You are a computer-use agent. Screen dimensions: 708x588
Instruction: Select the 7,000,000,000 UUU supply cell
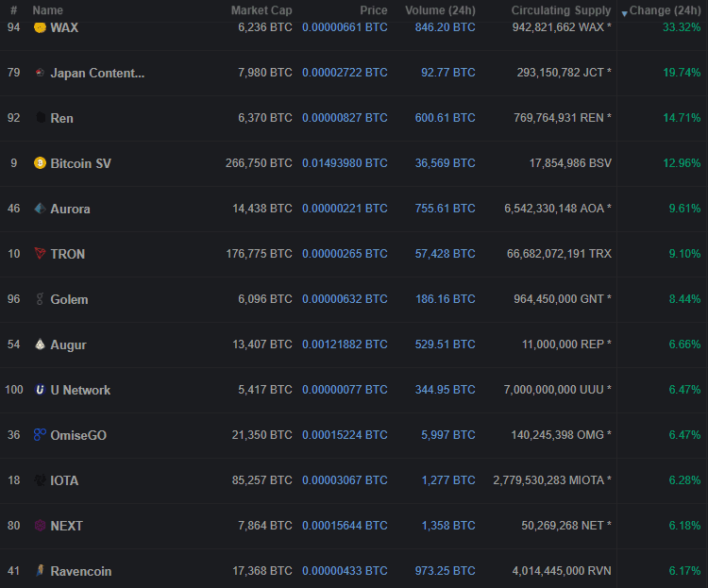(x=558, y=389)
